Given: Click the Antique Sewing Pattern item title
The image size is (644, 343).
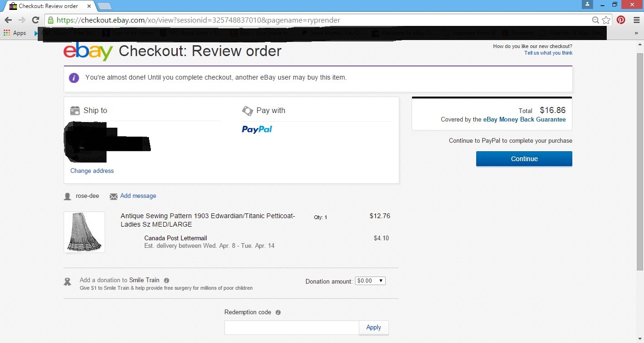Looking at the screenshot, I should [x=208, y=220].
